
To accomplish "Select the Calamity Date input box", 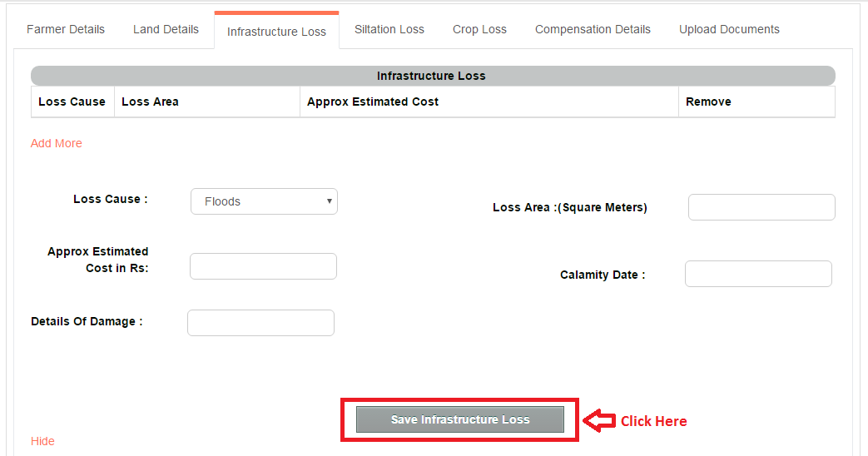I will (x=758, y=274).
